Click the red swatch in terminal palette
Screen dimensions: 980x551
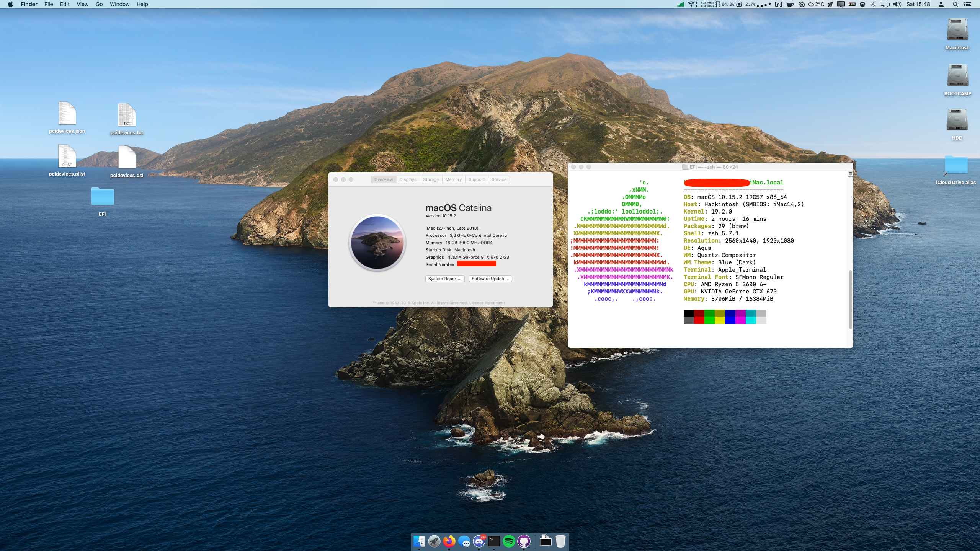(x=699, y=321)
